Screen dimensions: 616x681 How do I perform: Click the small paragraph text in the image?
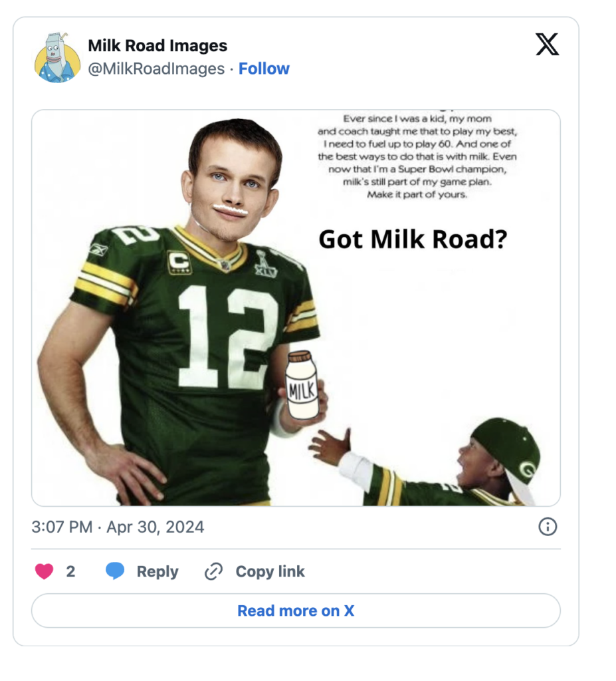(417, 156)
